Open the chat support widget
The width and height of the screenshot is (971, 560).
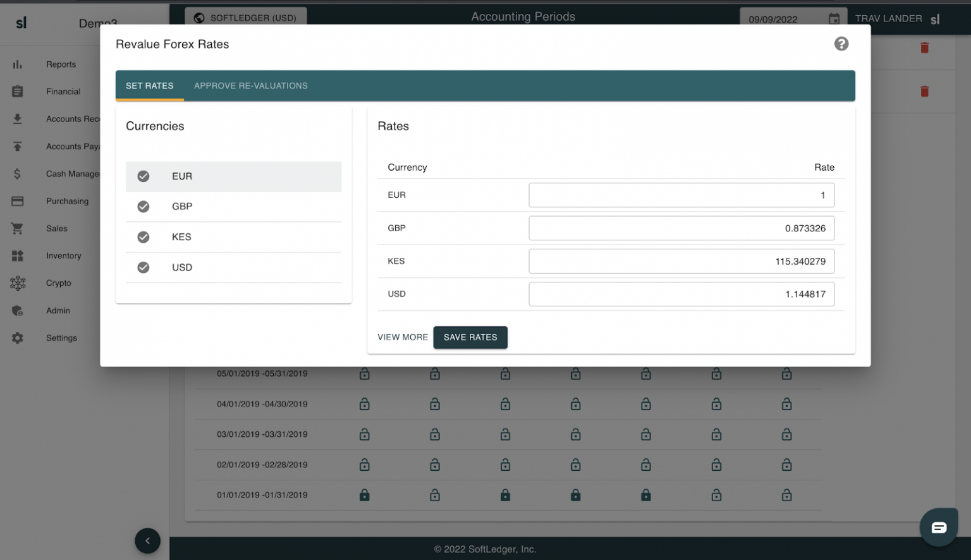[x=938, y=527]
